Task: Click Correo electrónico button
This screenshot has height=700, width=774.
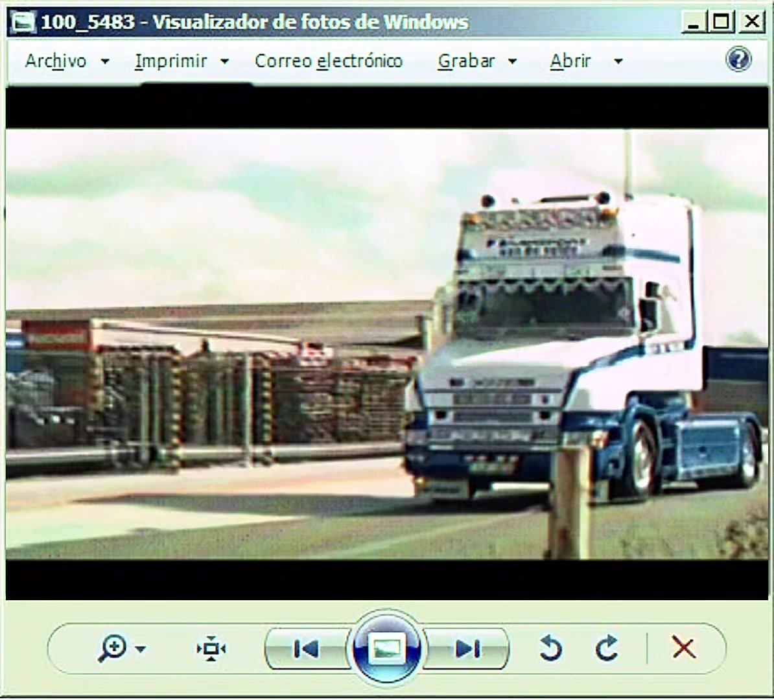Action: [329, 61]
